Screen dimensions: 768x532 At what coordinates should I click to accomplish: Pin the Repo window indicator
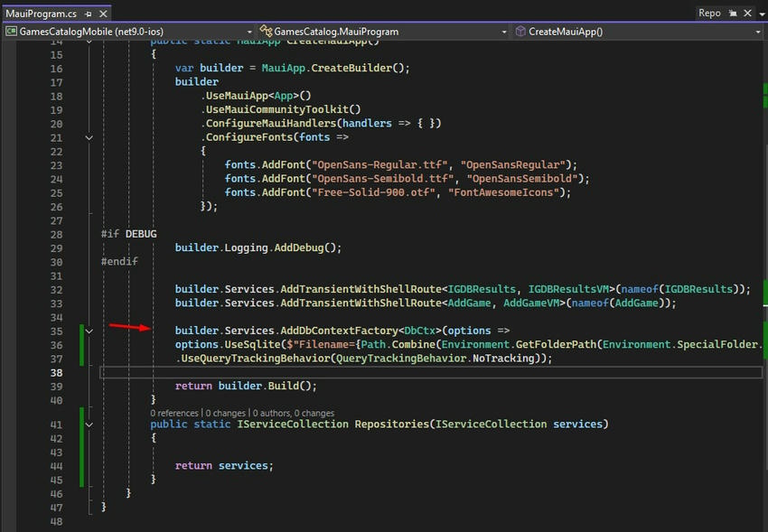coord(733,13)
